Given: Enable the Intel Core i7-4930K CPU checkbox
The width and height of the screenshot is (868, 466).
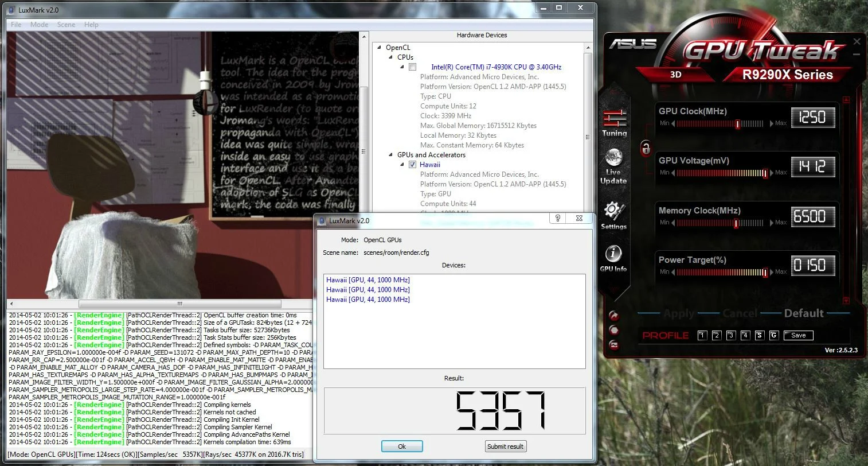Looking at the screenshot, I should (x=412, y=67).
